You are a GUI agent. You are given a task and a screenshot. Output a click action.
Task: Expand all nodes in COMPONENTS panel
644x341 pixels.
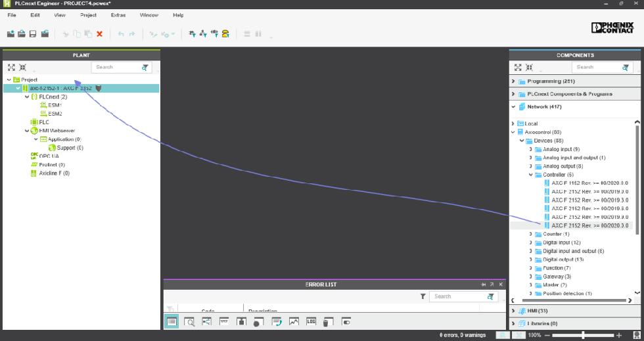coord(518,68)
